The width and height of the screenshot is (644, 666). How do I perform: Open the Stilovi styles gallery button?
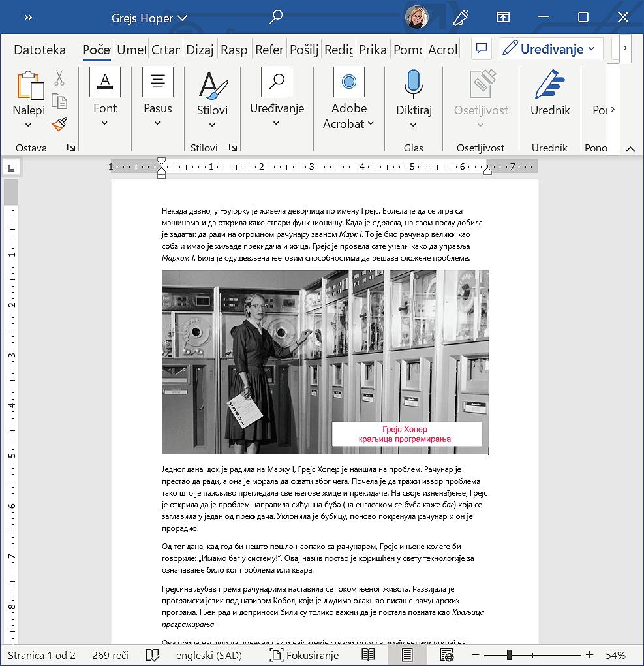tap(212, 99)
